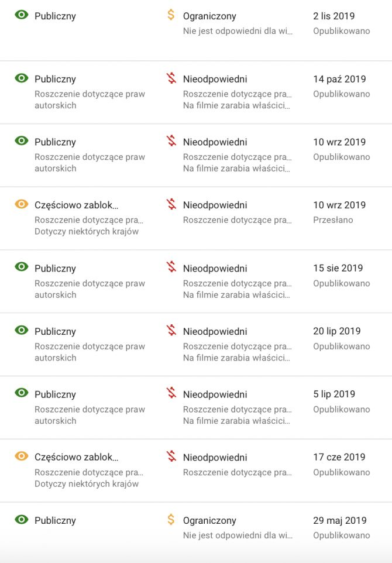Open Publiczny visibility dropdown for 10 wrz 2019 Opublikowano

pyautogui.click(x=55, y=142)
